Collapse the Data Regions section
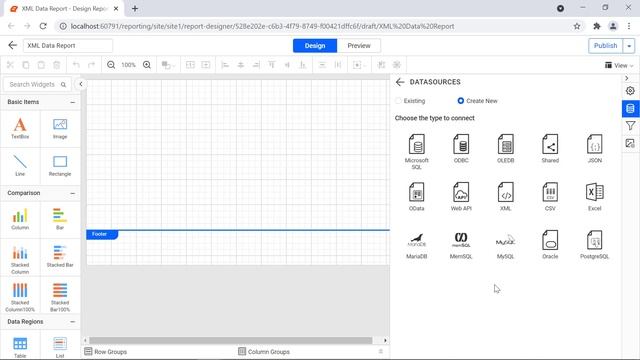Screen dimensions: 640x360 point(73,322)
